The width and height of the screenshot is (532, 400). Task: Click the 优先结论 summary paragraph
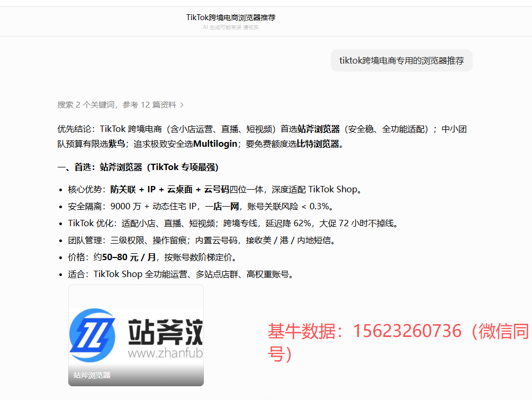click(x=262, y=137)
